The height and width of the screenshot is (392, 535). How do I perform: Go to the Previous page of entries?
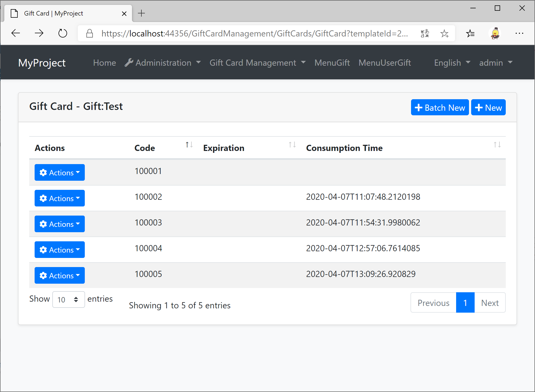tap(433, 303)
